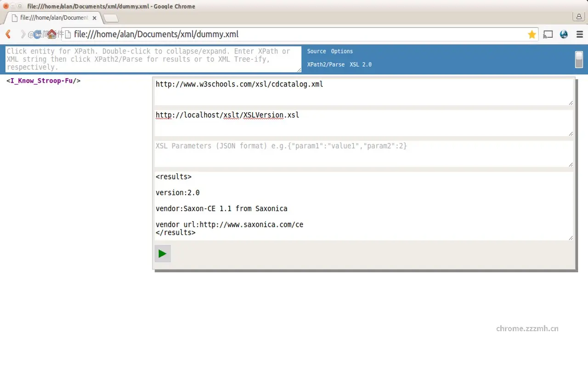Image resolution: width=588 pixels, height=368 pixels.
Task: Select the file:///home/alan/Document tab
Action: (x=53, y=18)
